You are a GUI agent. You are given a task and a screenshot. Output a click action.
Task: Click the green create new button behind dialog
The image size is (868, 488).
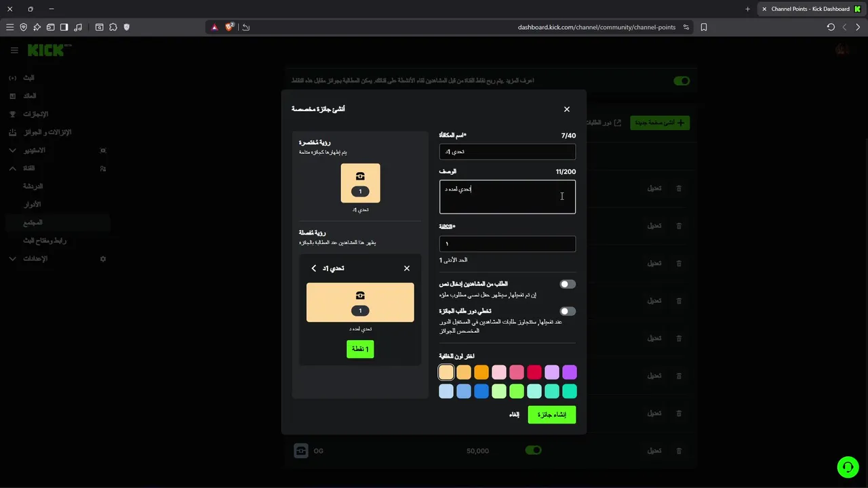(660, 123)
